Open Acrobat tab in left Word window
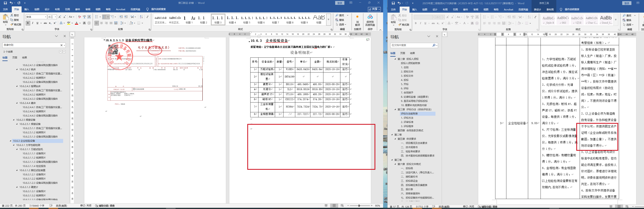The width and height of the screenshot is (644, 209). pos(120,9)
